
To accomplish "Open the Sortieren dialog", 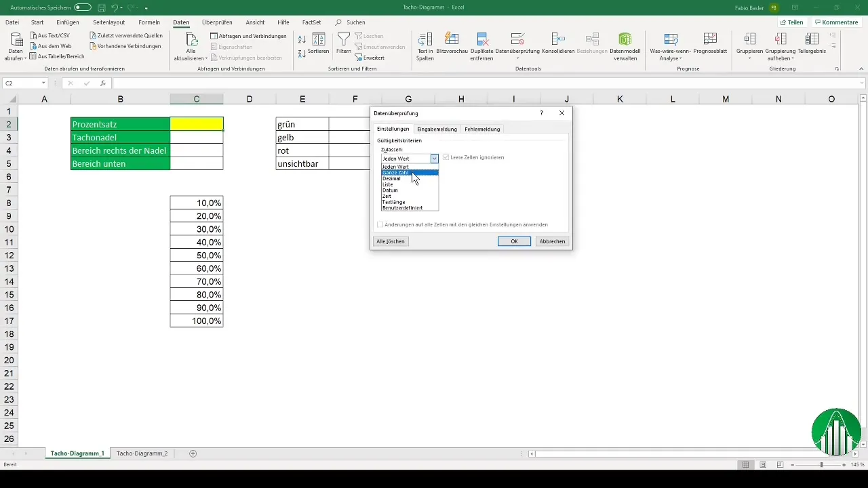I will [x=318, y=43].
